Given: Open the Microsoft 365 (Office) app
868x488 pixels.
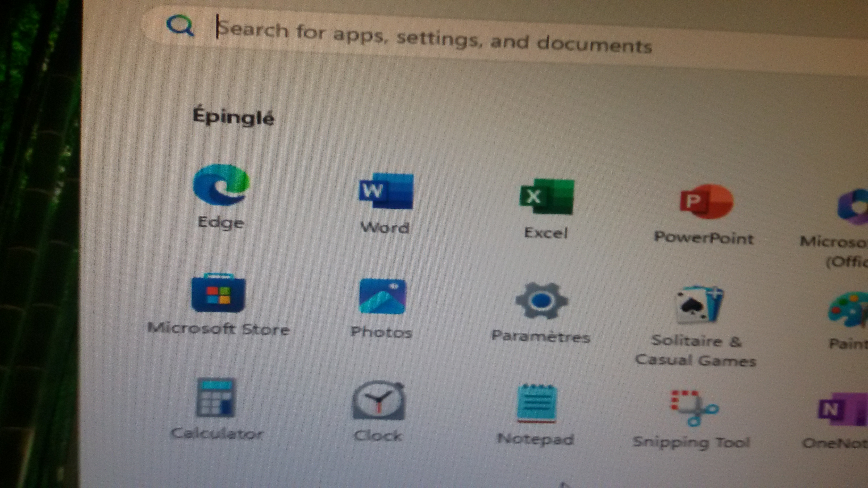Looking at the screenshot, I should point(853,206).
